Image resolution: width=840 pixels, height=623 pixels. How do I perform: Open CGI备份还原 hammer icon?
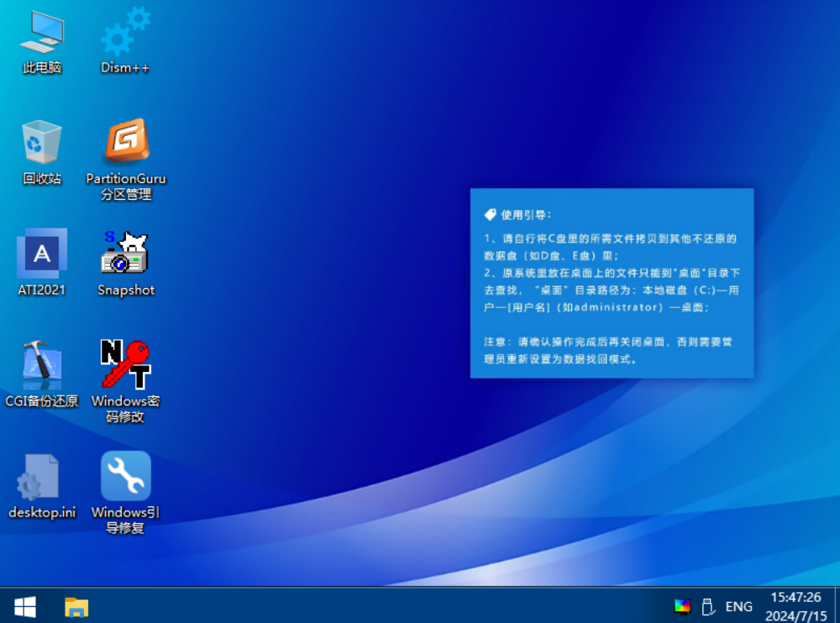42,364
